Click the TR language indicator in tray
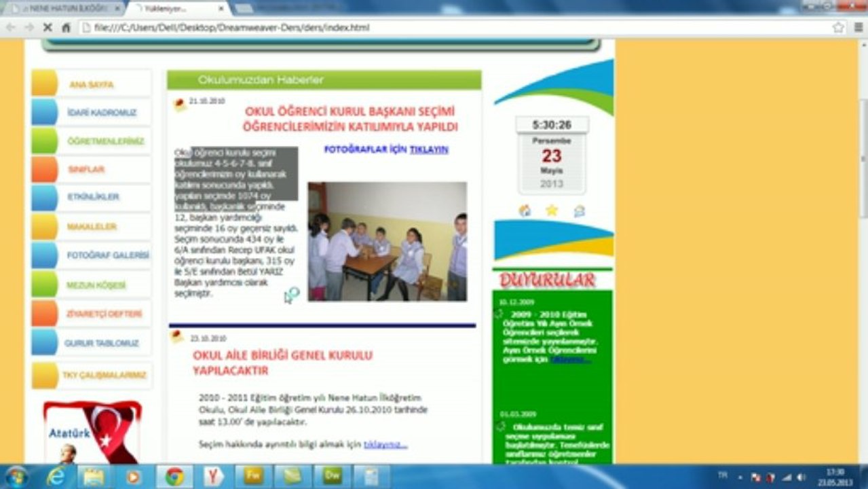 pos(723,476)
